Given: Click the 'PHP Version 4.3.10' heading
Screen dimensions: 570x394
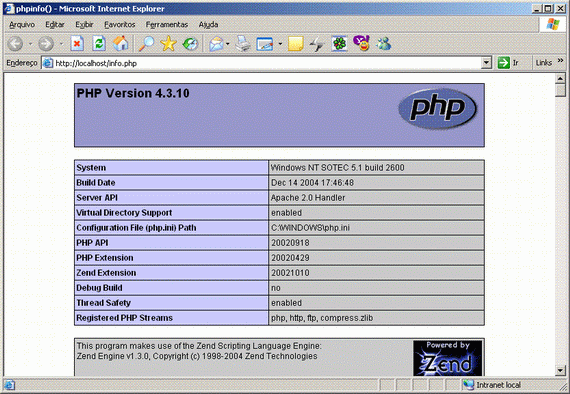Looking at the screenshot, I should [133, 93].
